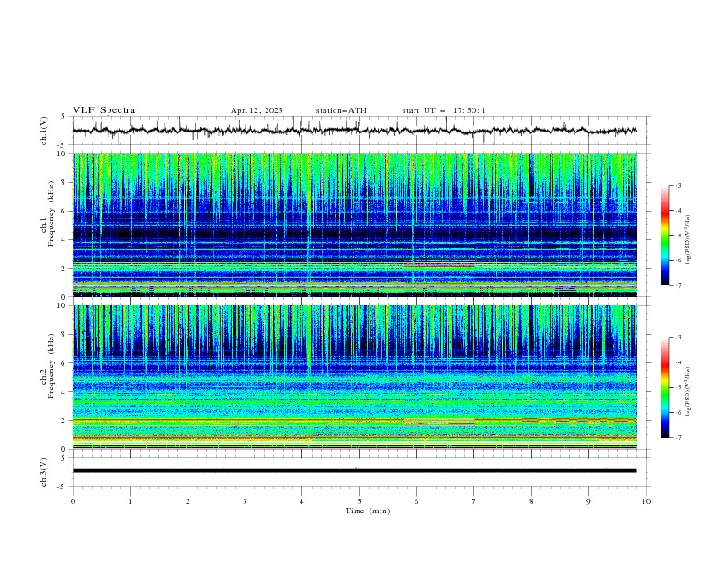Click the ch.3 flat voltage trace

pos(355,471)
